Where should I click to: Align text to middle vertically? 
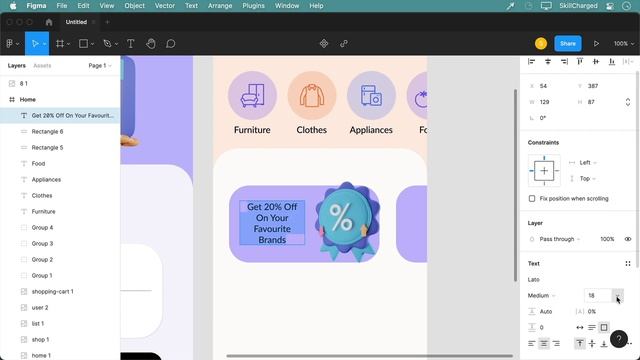(x=592, y=344)
